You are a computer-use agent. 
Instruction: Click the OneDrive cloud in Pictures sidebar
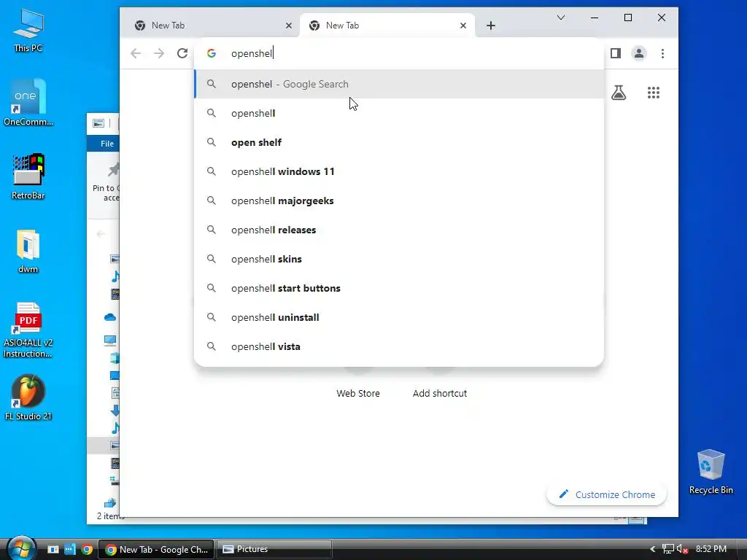tap(110, 317)
